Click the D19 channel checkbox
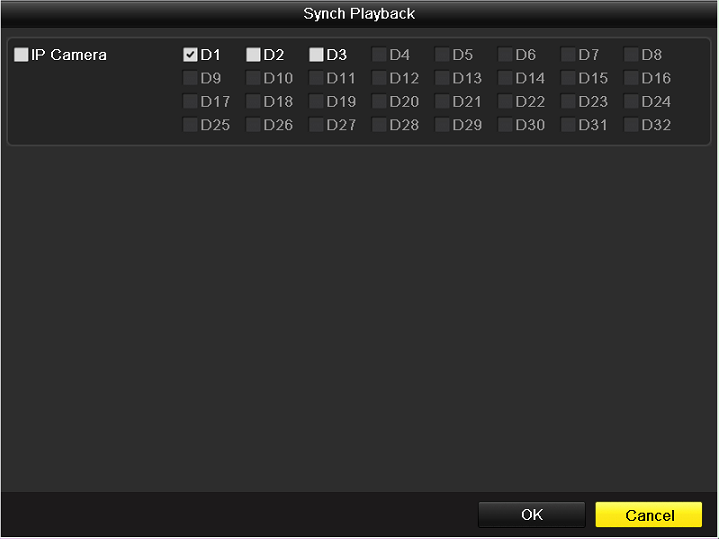 tap(316, 101)
